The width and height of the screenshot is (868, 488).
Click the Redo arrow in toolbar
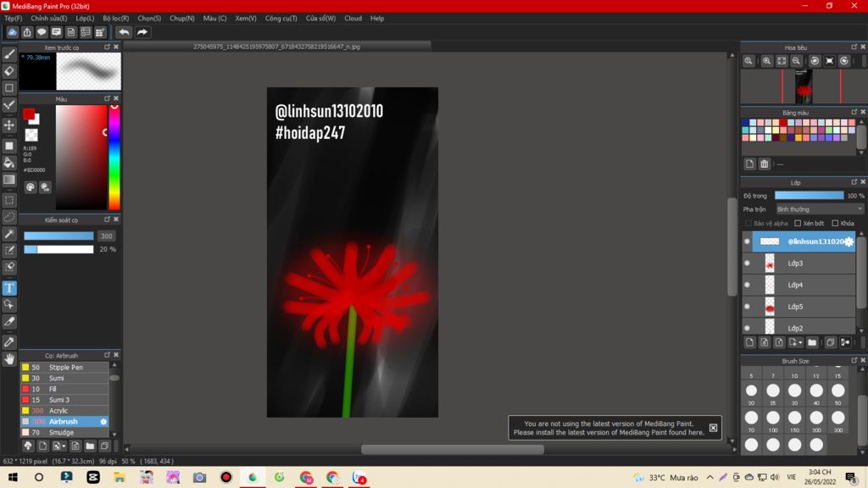142,32
